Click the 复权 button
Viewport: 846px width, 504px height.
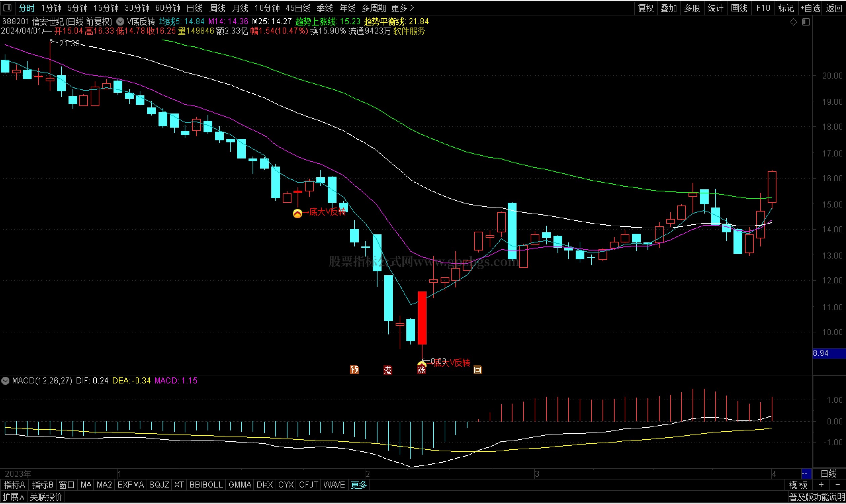[646, 8]
